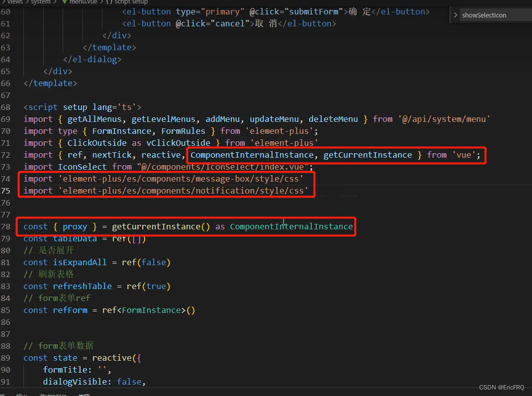Click the proxy variable on line 78
The image size is (532, 396).
coord(75,226)
